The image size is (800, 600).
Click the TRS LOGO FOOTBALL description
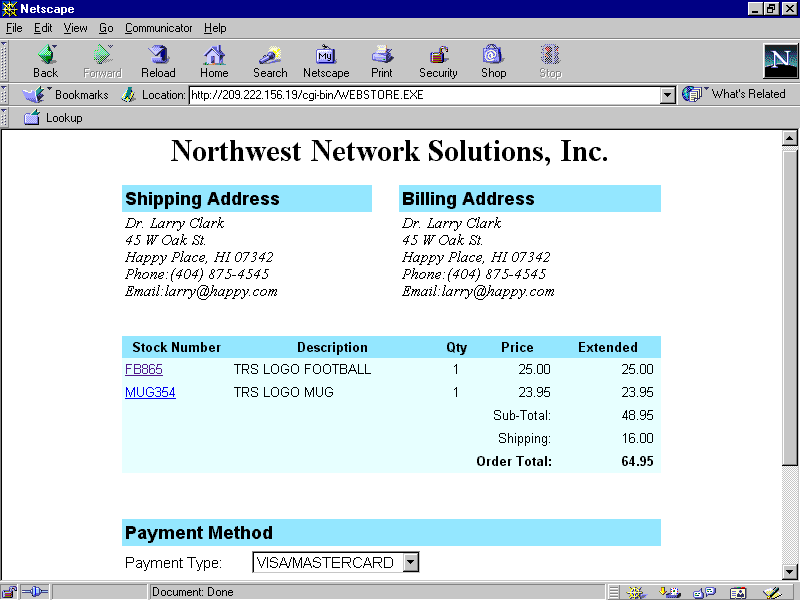[x=302, y=369]
